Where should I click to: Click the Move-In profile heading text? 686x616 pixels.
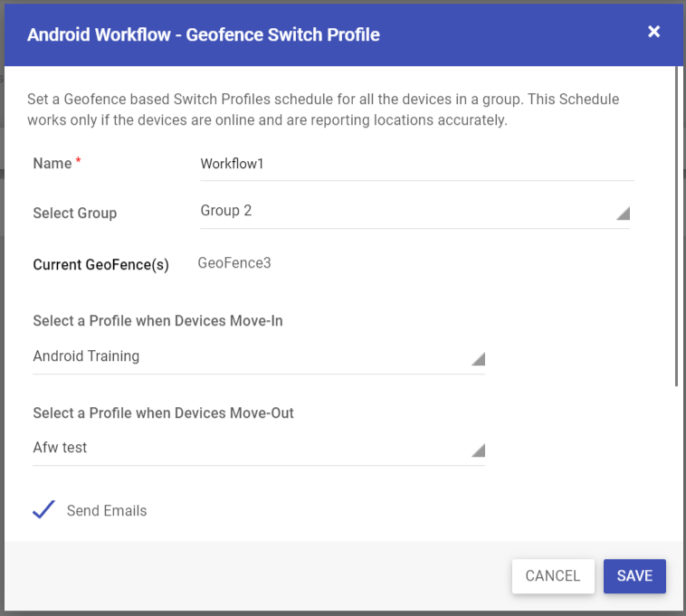[158, 320]
